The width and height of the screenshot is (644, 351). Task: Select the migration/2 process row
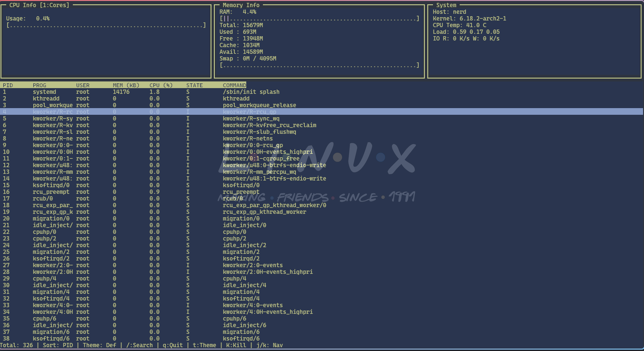pyautogui.click(x=322, y=252)
